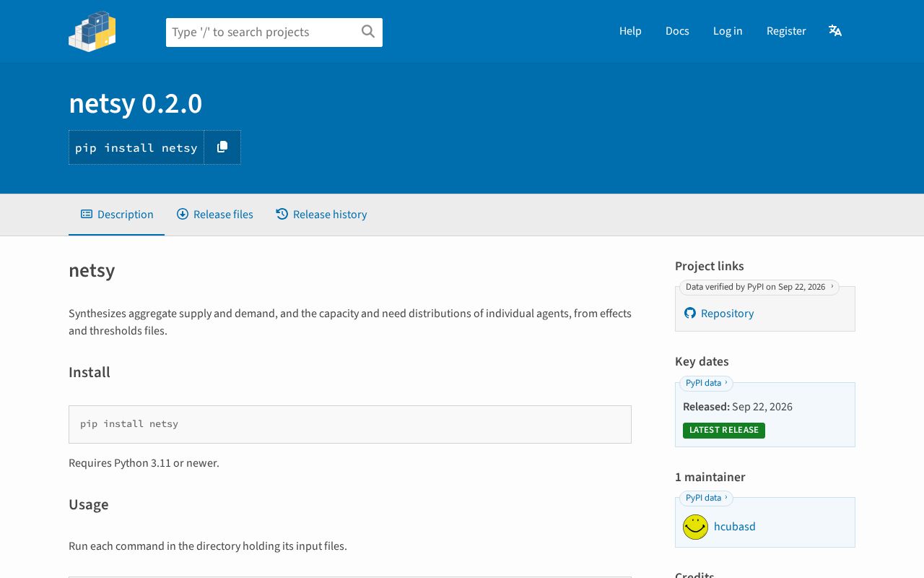Image resolution: width=924 pixels, height=578 pixels.
Task: Expand the PyPI data badge under maintainer
Action: pos(706,498)
